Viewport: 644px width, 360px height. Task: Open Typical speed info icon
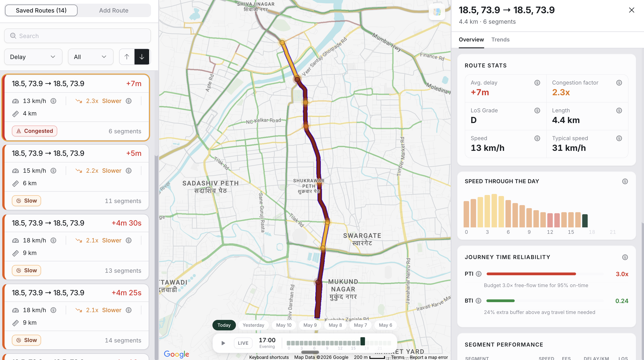(x=619, y=138)
